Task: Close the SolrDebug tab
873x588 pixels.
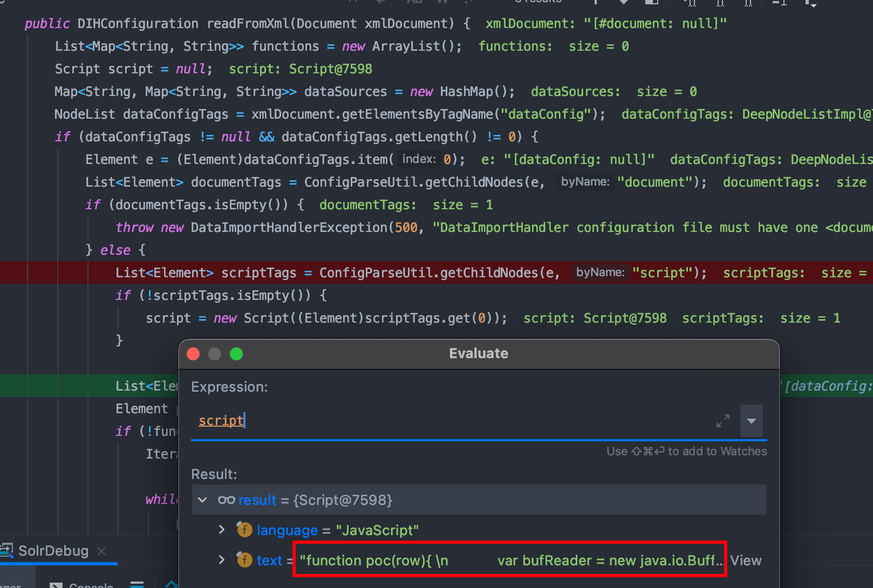Action: pyautogui.click(x=101, y=551)
